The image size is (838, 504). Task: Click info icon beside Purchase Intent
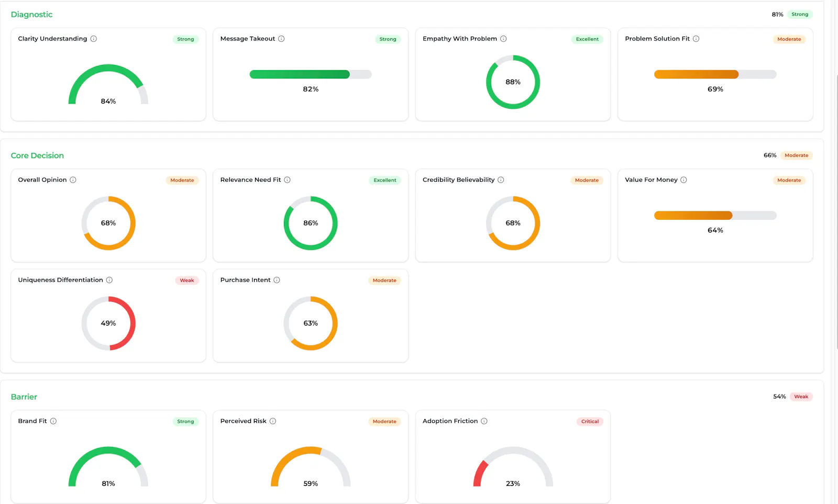pyautogui.click(x=277, y=280)
